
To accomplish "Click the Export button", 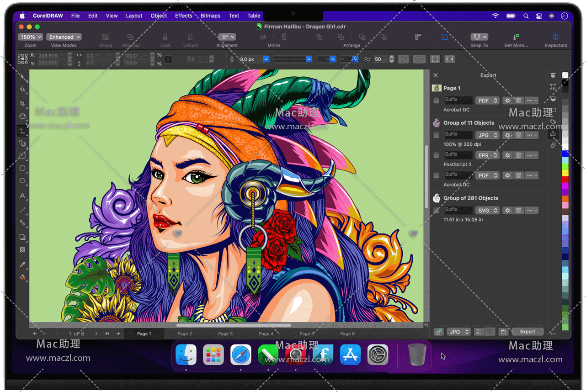I will point(527,332).
